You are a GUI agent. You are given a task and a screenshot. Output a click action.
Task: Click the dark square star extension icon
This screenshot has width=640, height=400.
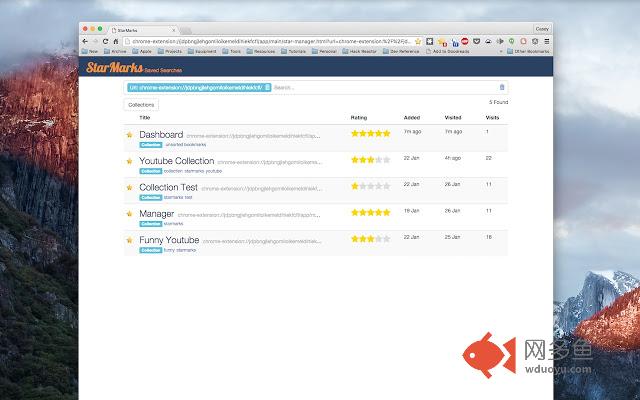(429, 41)
